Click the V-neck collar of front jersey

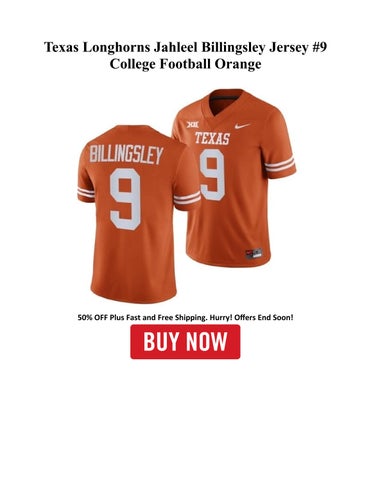pyautogui.click(x=222, y=102)
